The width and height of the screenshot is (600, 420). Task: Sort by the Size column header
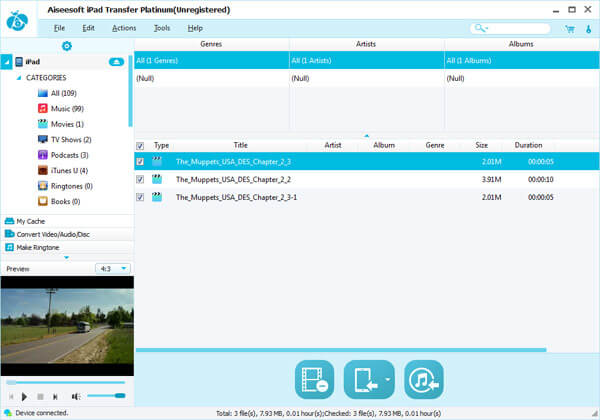pos(482,145)
